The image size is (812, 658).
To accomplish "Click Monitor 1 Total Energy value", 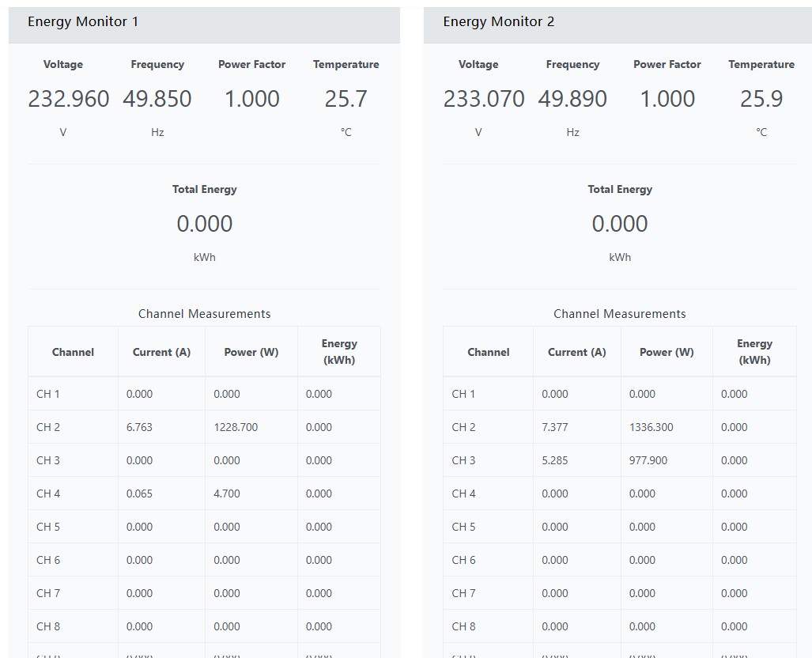I will [205, 223].
